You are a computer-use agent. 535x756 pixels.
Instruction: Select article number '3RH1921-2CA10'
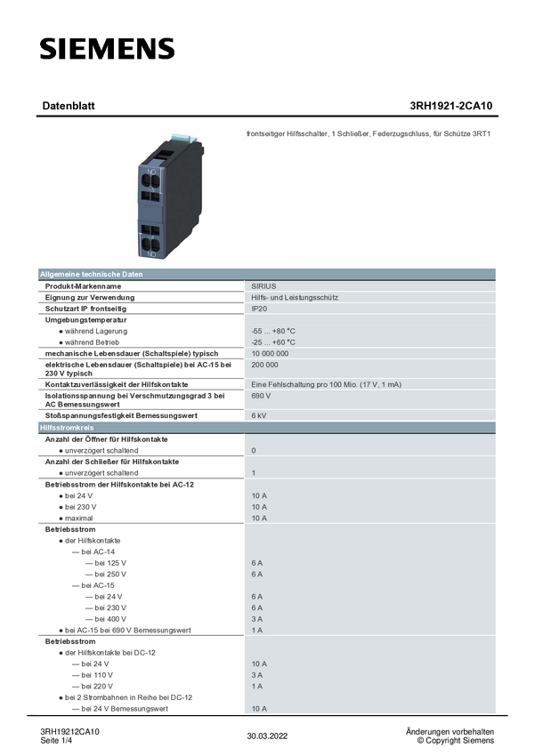[451, 106]
